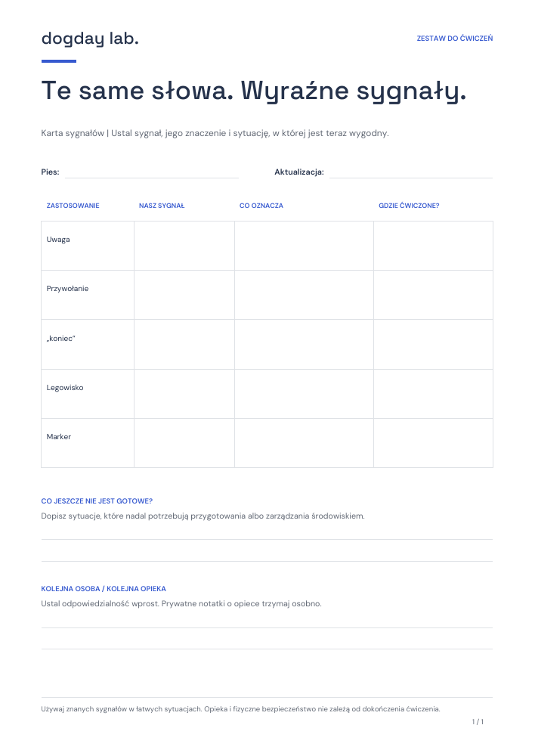Select the ZESTAW DO ĆWICZEŃ label

pos(454,38)
